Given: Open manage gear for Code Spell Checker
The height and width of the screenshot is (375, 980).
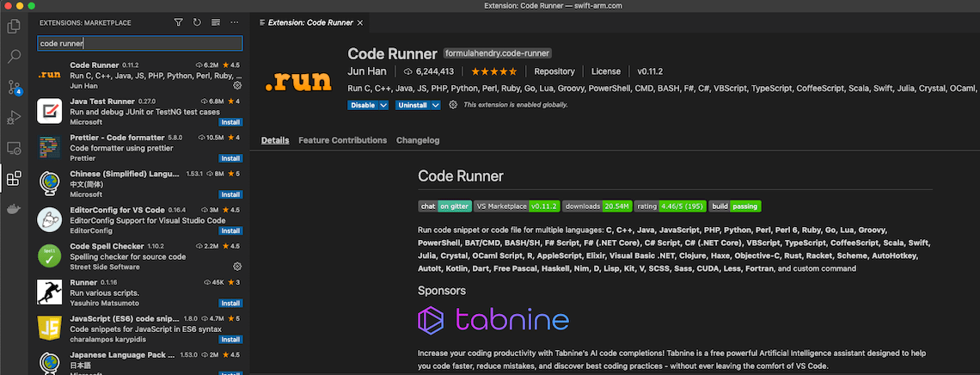Looking at the screenshot, I should pyautogui.click(x=237, y=267).
